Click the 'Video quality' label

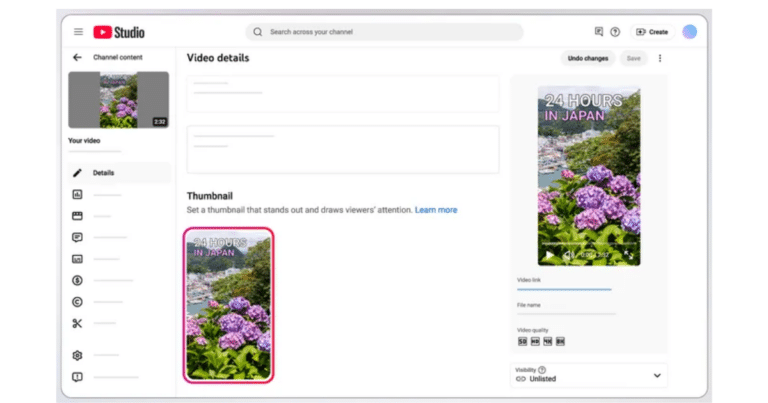(532, 330)
